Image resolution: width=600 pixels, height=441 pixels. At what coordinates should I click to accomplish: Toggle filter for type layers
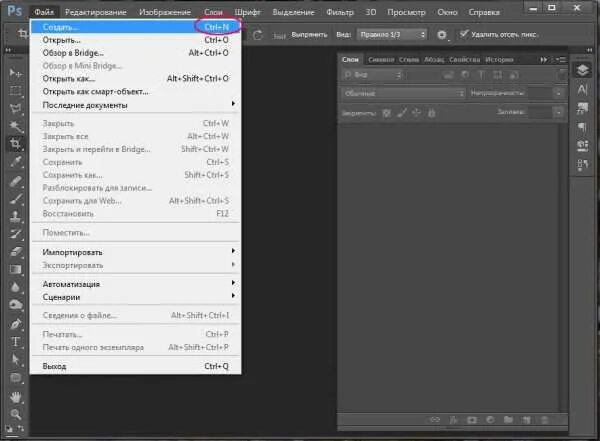[x=481, y=75]
